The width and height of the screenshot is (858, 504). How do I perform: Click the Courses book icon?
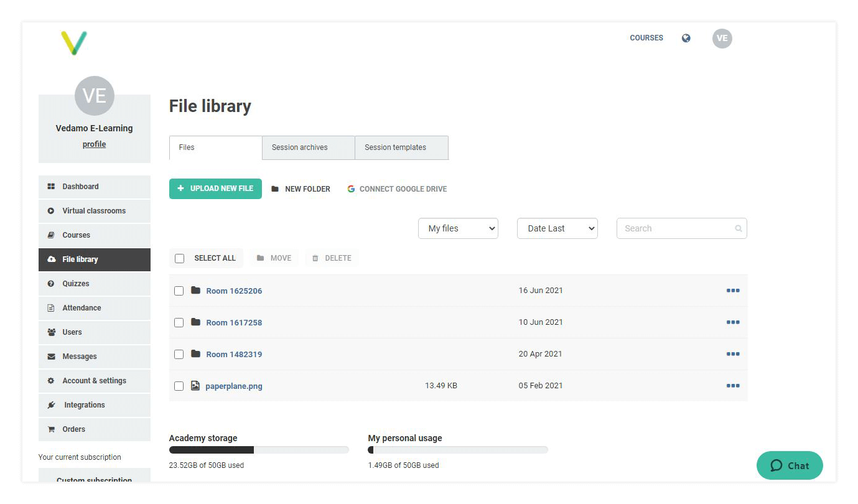coord(51,235)
